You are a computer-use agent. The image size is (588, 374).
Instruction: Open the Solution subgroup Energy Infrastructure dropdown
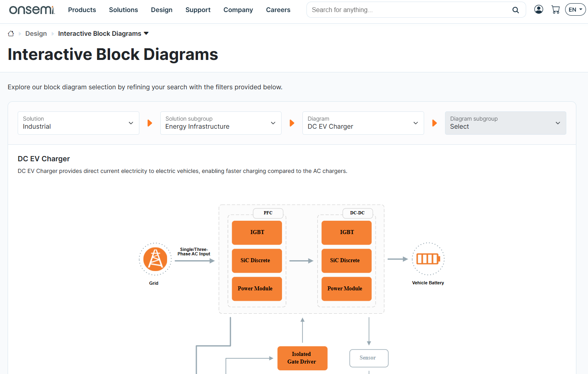[220, 123]
